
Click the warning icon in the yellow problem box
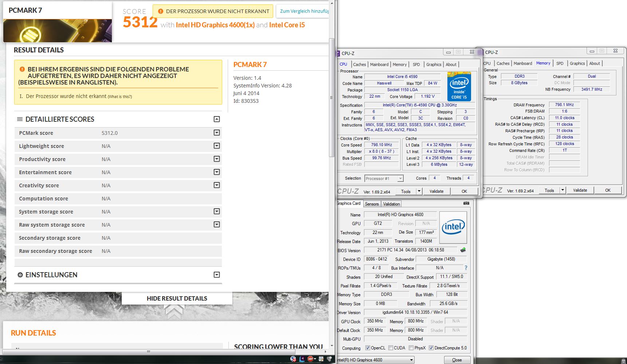pyautogui.click(x=22, y=69)
